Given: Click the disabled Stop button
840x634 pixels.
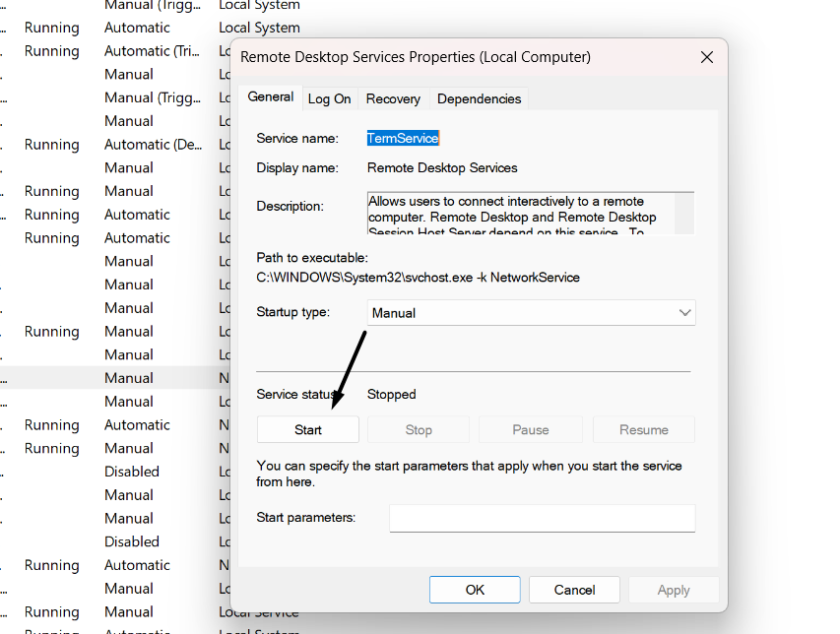Looking at the screenshot, I should 419,429.
